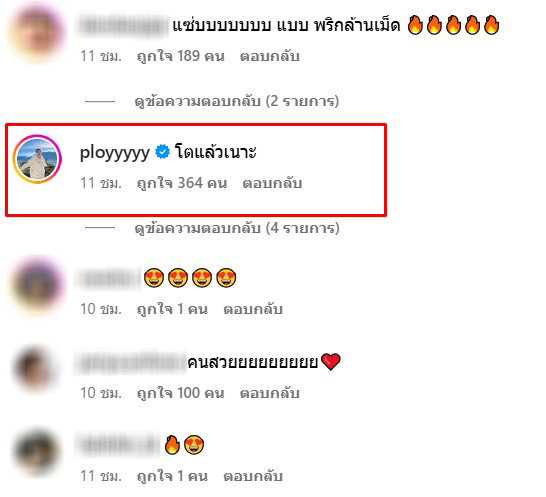View the 100 likes on the red heart comment

[181, 393]
